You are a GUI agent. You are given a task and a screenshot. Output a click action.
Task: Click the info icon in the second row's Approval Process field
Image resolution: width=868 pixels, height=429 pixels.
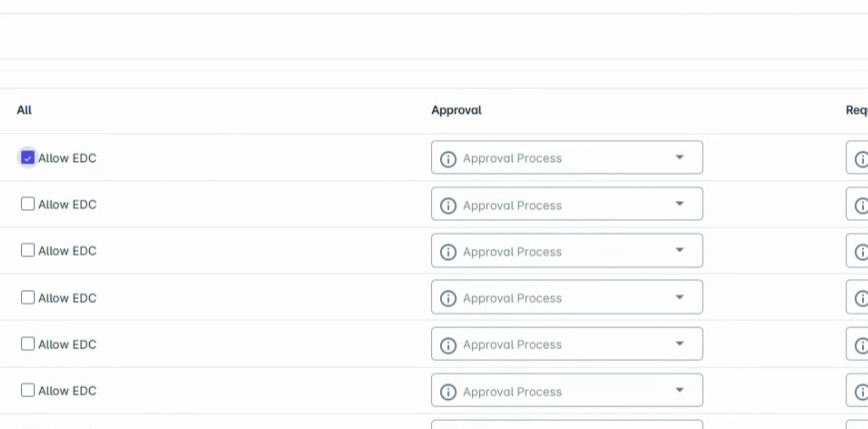click(x=448, y=206)
